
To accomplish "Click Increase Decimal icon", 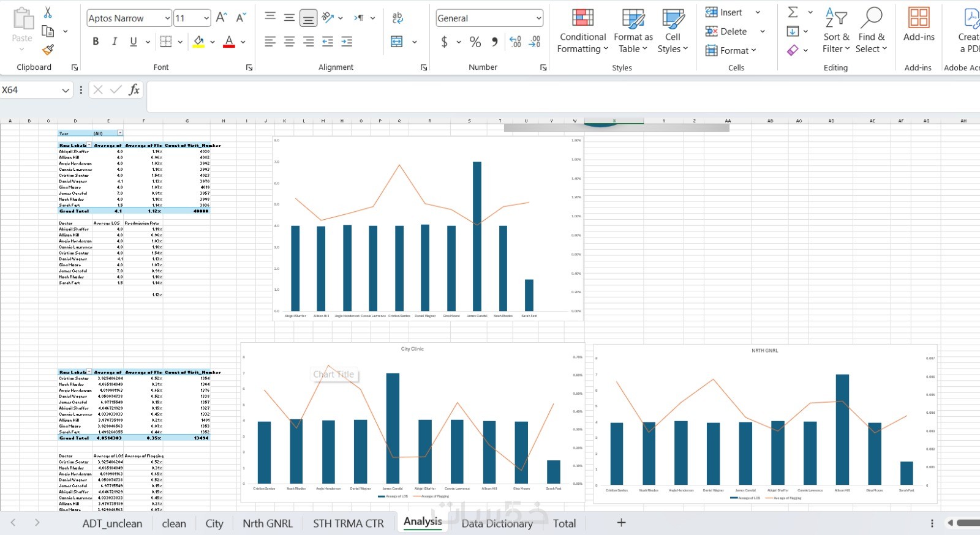I will (x=515, y=42).
